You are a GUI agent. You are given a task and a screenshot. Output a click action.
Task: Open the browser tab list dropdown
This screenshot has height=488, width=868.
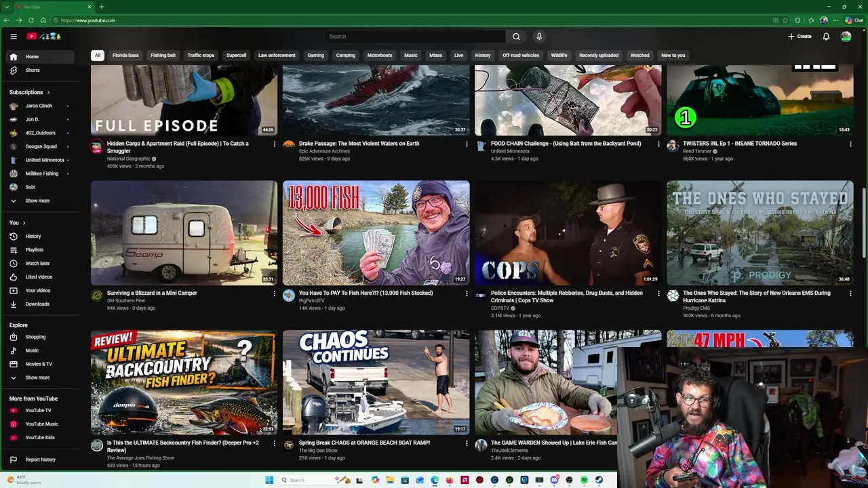tap(7, 7)
